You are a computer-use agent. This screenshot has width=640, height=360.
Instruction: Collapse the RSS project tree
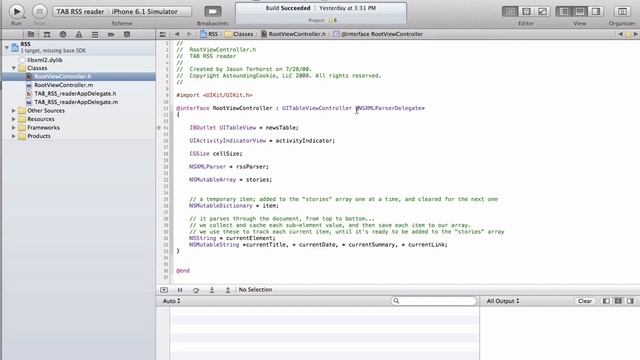coord(7,48)
